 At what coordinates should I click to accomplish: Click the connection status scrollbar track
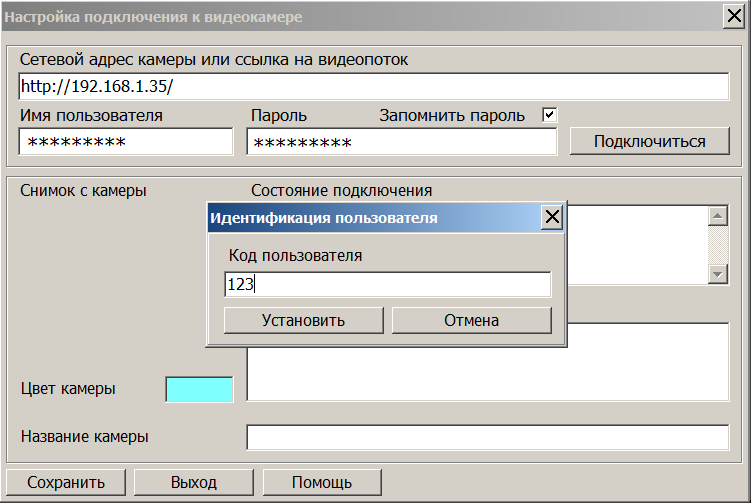pos(716,245)
